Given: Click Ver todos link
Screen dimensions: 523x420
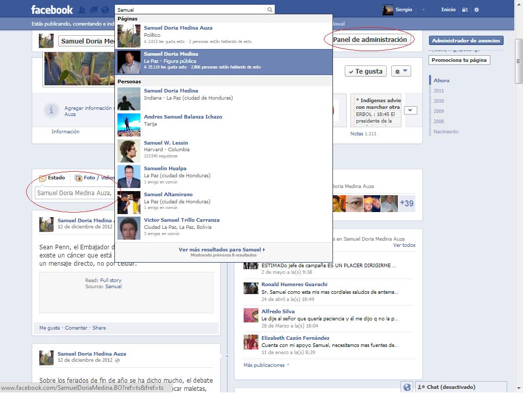Looking at the screenshot, I should click(x=404, y=245).
